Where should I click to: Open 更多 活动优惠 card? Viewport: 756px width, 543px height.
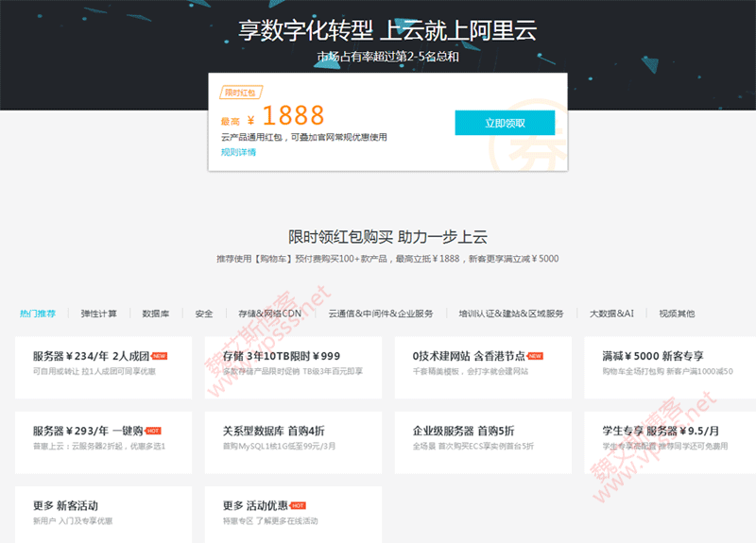[293, 515]
